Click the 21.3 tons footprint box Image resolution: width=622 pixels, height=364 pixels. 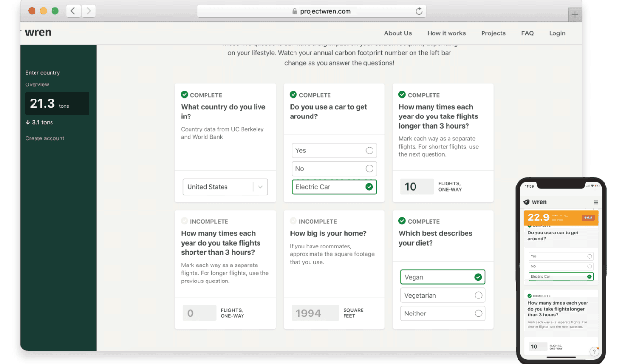pos(57,103)
